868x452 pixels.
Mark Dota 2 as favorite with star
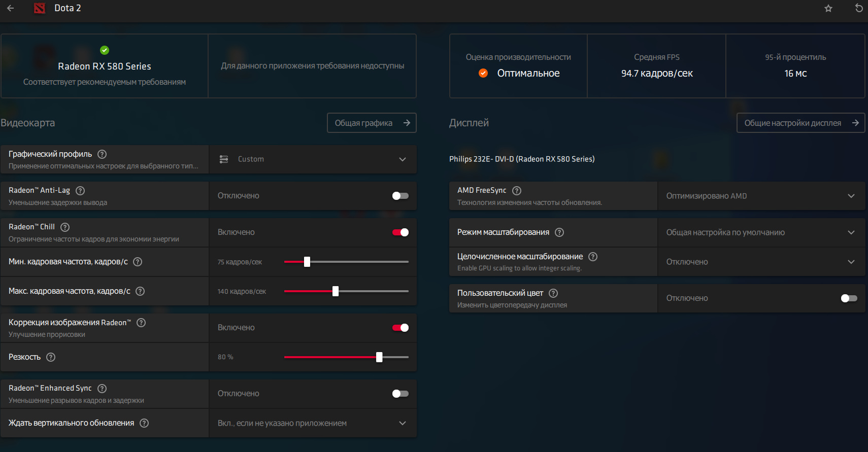828,8
